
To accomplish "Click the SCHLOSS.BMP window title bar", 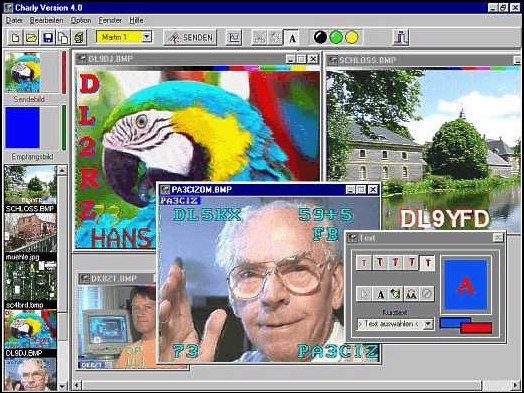I will [x=424, y=60].
